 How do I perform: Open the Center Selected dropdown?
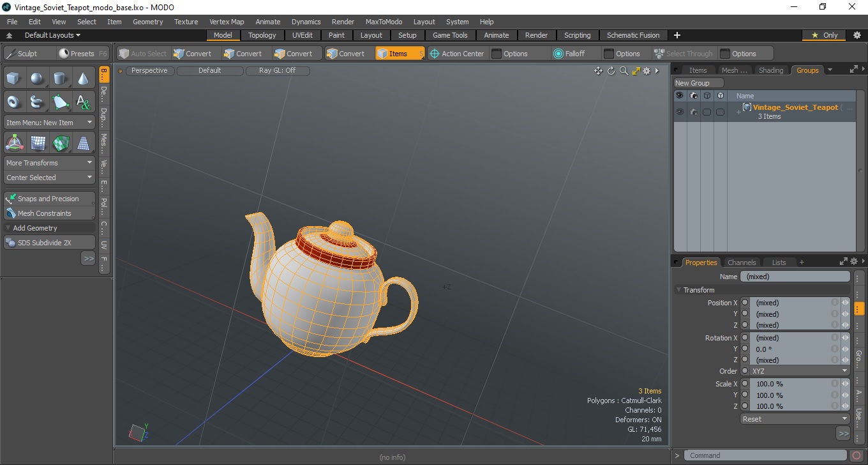pos(50,178)
